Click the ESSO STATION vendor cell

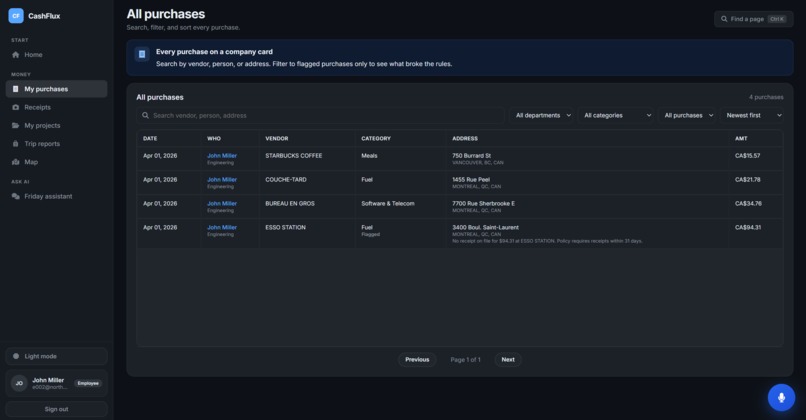[x=285, y=227]
